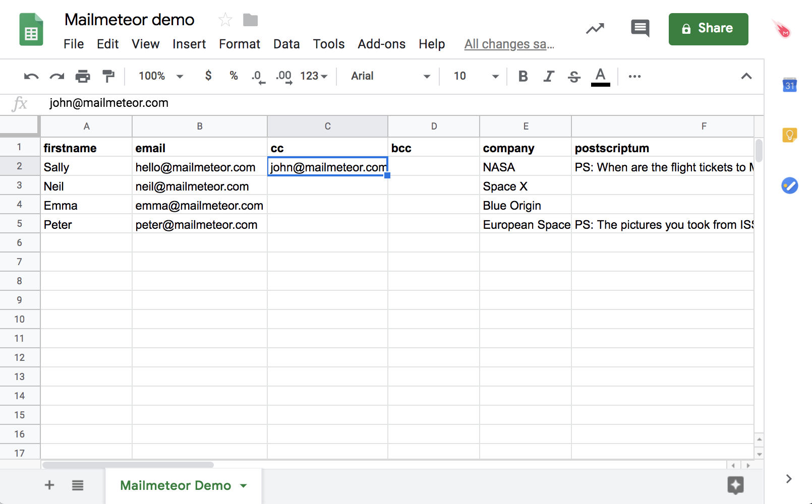Toggle bold formatting
This screenshot has height=504, width=812.
click(523, 76)
